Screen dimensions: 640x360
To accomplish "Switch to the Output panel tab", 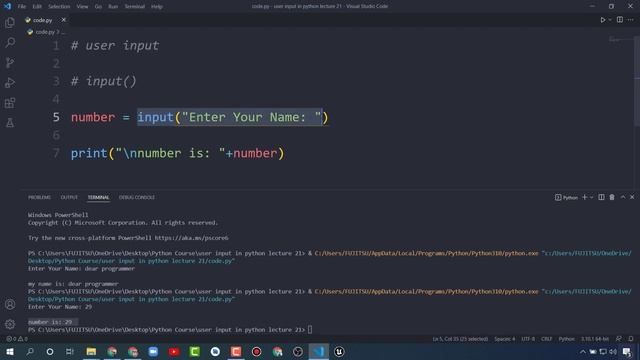I will [x=69, y=198].
